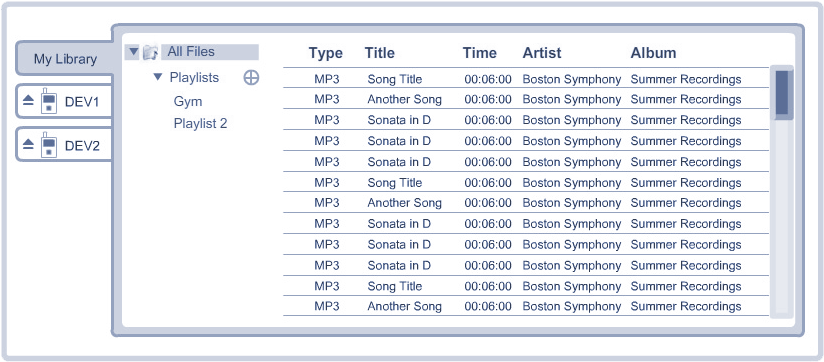The image size is (824, 362).
Task: Click the DEV2 media player device icon
Action: point(49,144)
